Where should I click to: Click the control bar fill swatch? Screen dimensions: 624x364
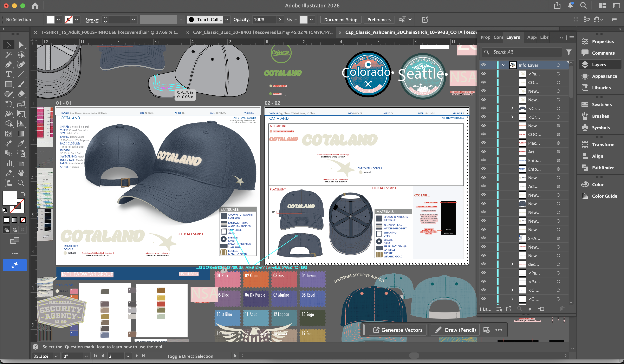(x=51, y=20)
